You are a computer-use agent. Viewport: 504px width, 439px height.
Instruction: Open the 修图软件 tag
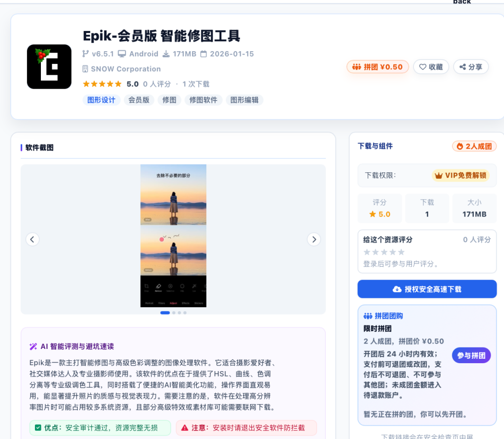point(203,100)
